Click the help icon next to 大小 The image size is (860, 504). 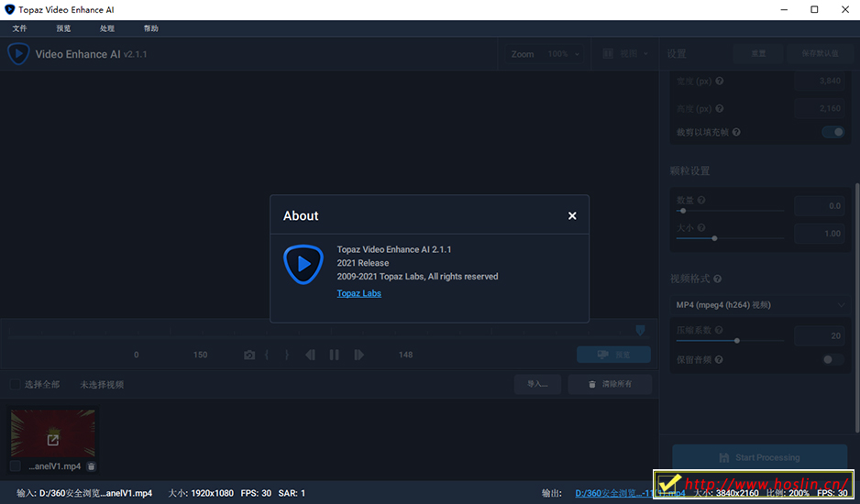click(701, 227)
